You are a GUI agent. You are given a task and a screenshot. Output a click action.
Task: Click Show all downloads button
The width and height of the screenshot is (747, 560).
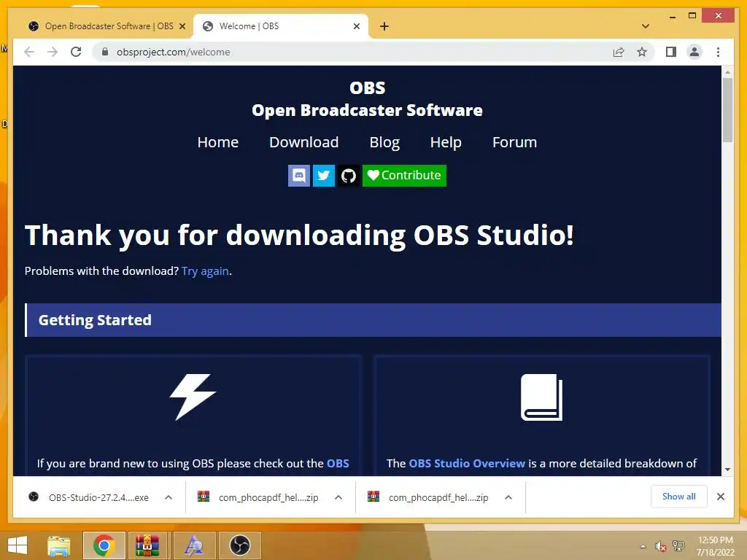679,497
